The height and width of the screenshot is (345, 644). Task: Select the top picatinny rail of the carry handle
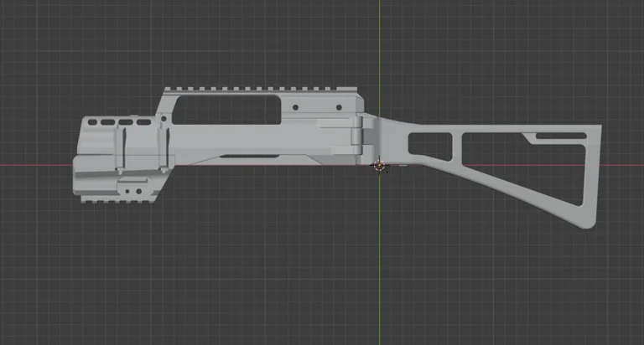[260, 89]
